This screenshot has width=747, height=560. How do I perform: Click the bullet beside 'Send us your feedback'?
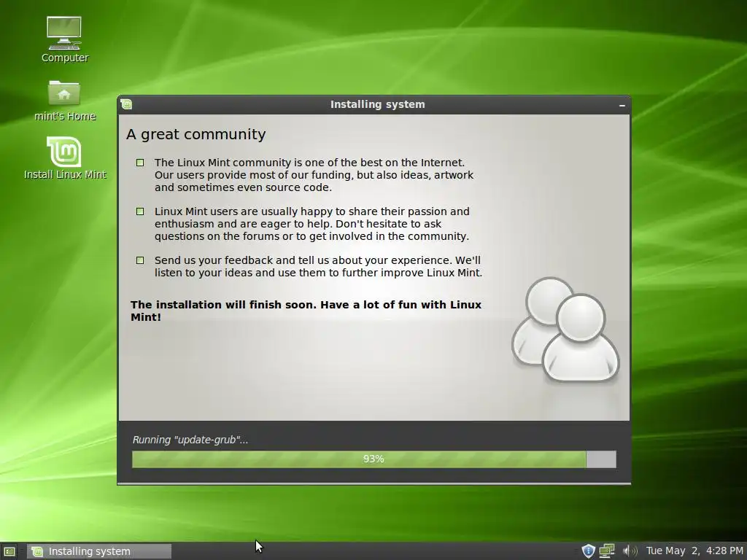[x=140, y=260]
